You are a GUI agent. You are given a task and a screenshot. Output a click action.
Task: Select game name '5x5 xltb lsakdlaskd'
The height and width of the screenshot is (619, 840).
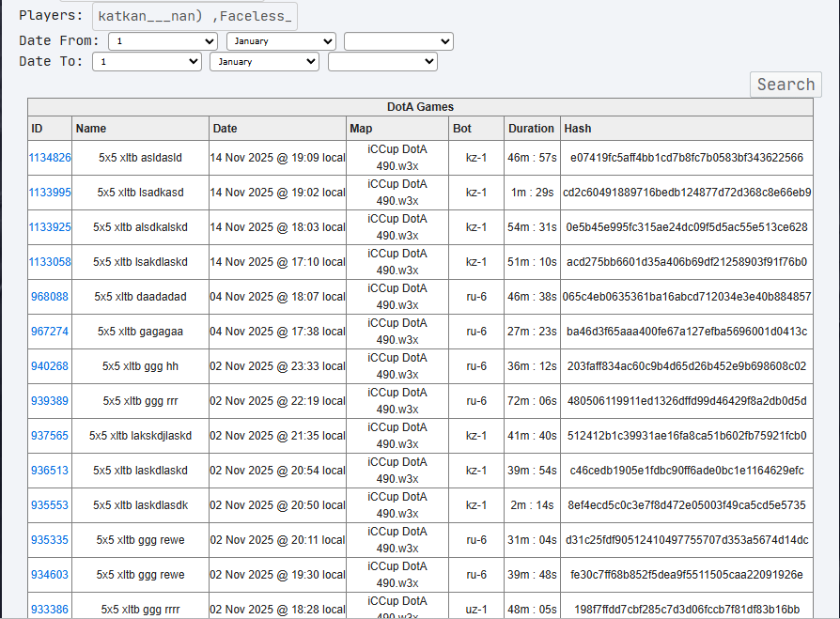(x=140, y=262)
